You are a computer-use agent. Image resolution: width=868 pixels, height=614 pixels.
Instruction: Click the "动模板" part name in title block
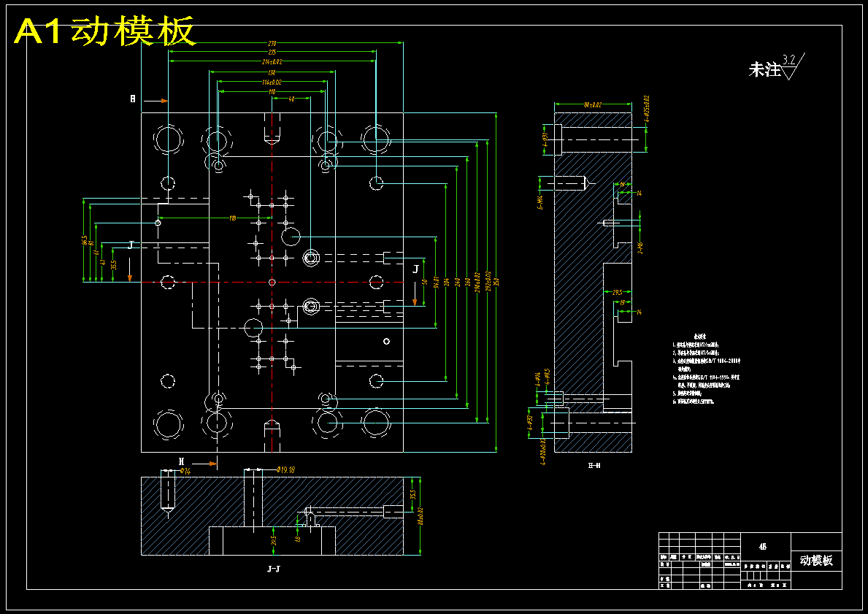click(816, 560)
